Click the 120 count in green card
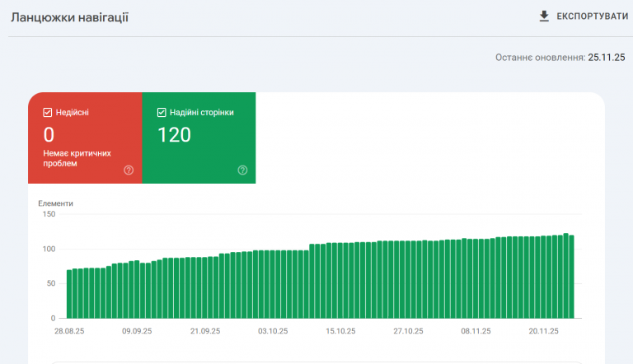 [174, 135]
